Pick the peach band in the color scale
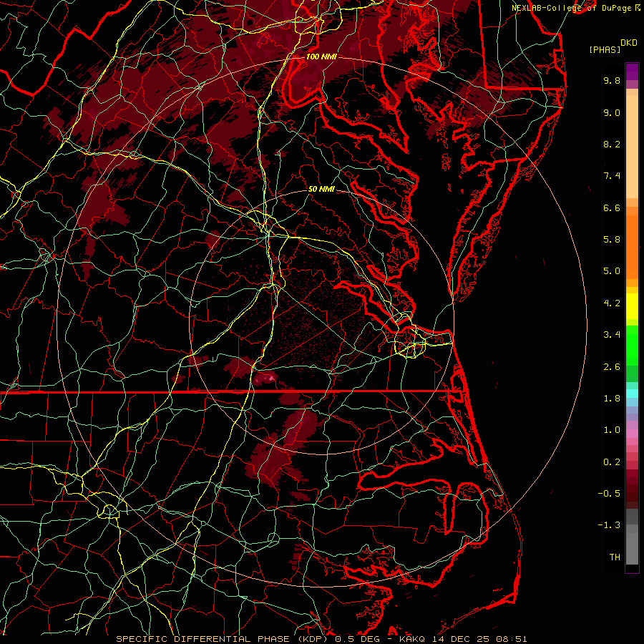 [632, 147]
